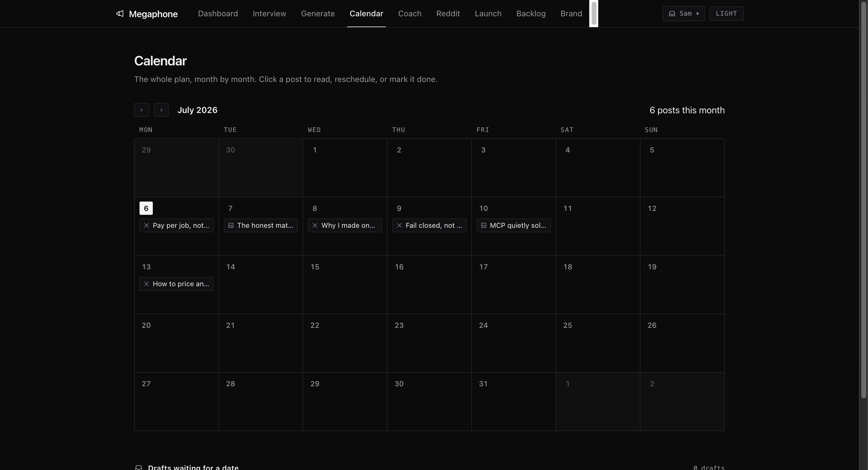Click day 22 cell number

[315, 325]
